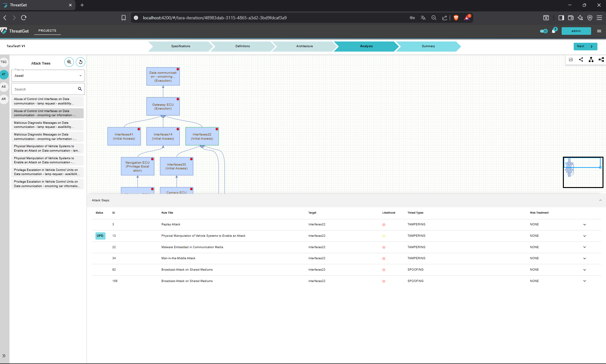Collapse the Attack Steps panel

[600, 200]
